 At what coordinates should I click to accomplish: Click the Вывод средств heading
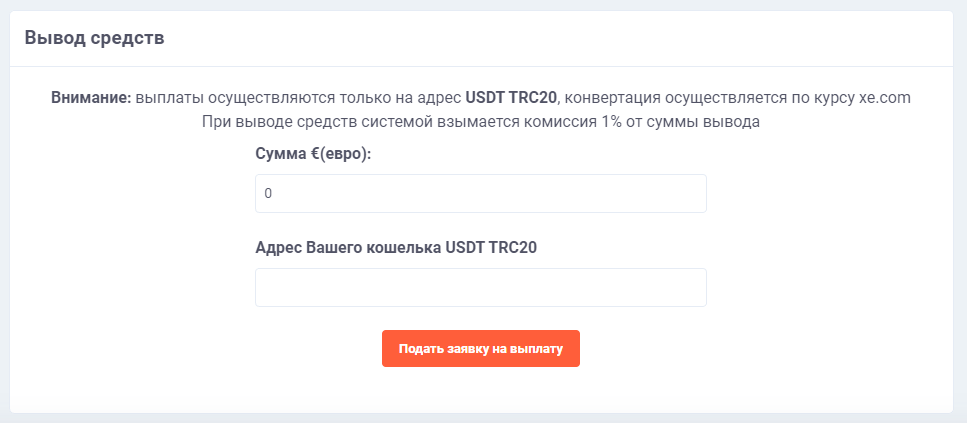coord(94,38)
